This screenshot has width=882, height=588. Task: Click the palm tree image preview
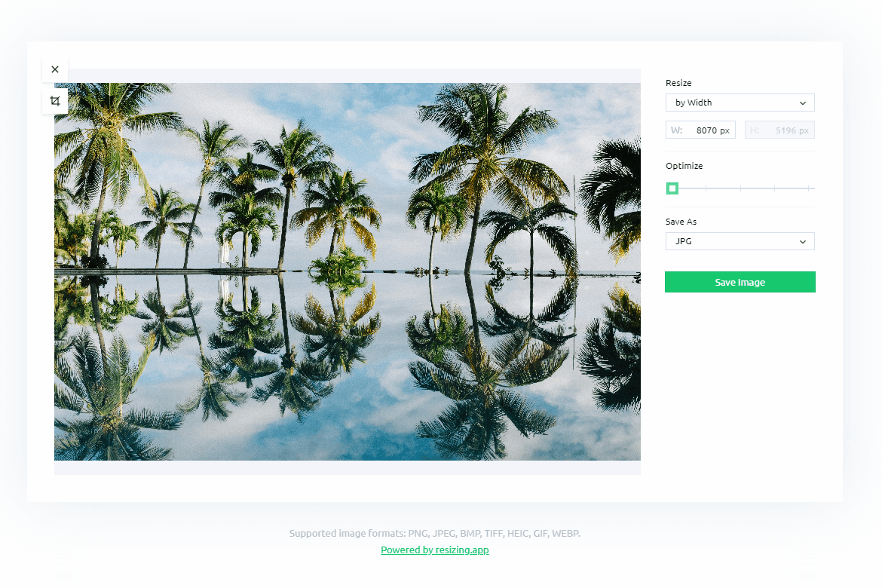point(347,272)
